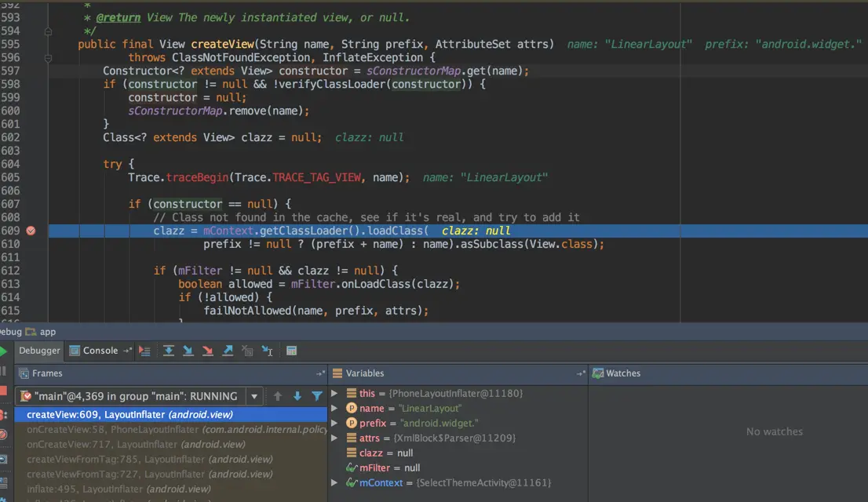Click the 'No watches' placeholder area
This screenshot has width=868, height=502.
(774, 431)
